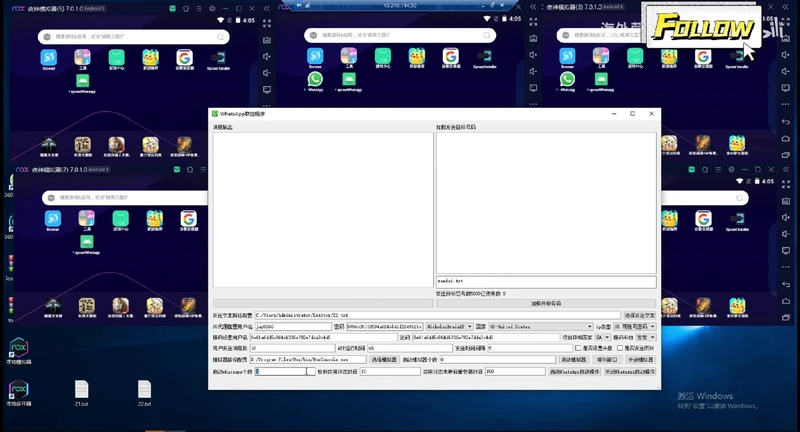The height and width of the screenshot is (432, 800).
Task: Open the tools folder in Nox emulator (5)
Action: (x=83, y=57)
